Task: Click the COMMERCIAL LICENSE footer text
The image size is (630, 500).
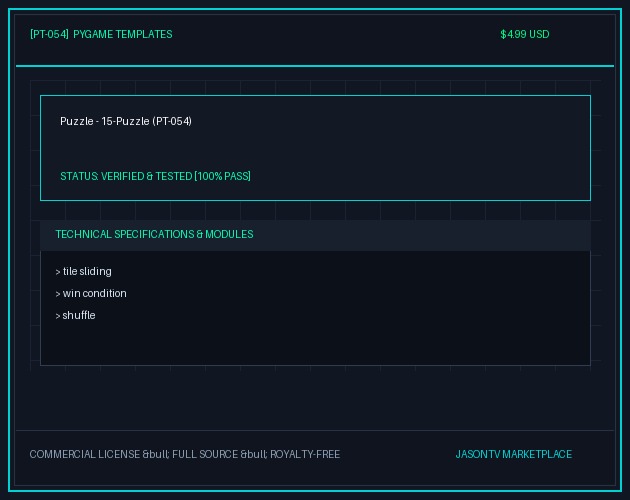Action: (x=85, y=454)
